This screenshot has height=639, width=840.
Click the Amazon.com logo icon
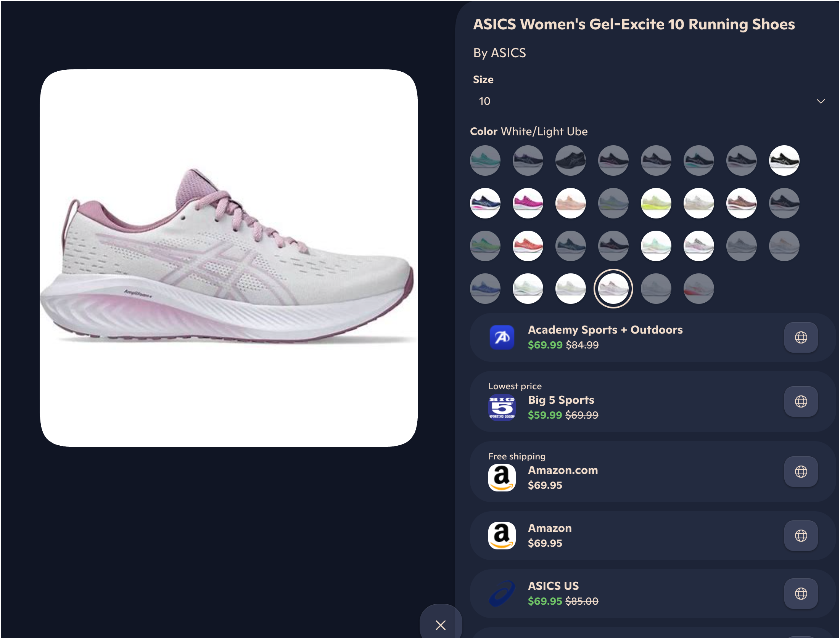click(x=502, y=478)
